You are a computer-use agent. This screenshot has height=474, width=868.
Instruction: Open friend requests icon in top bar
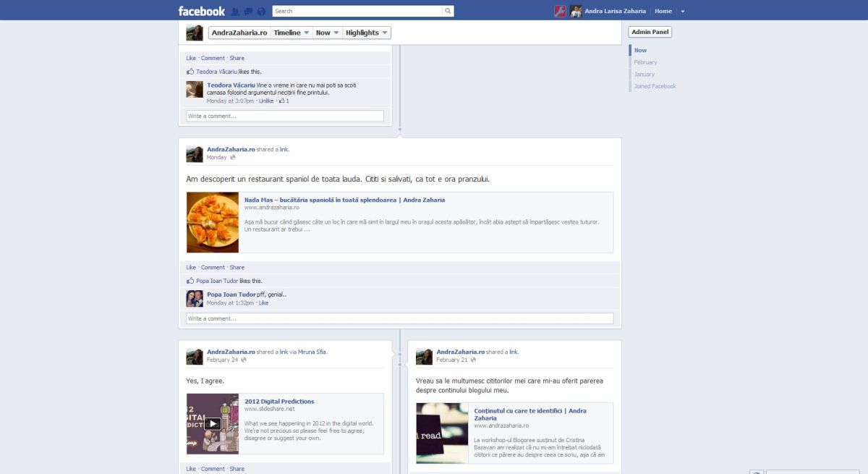pyautogui.click(x=235, y=12)
